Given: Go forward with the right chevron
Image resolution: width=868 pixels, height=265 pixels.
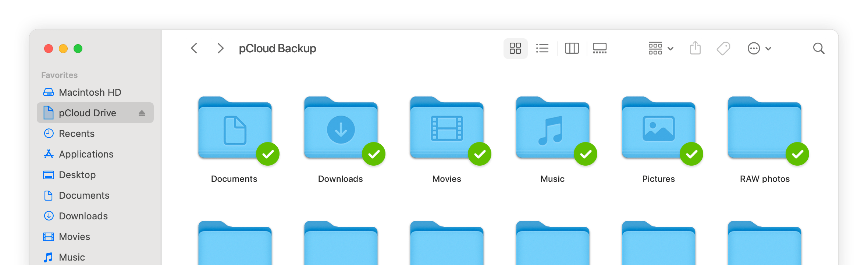Looking at the screenshot, I should (220, 48).
